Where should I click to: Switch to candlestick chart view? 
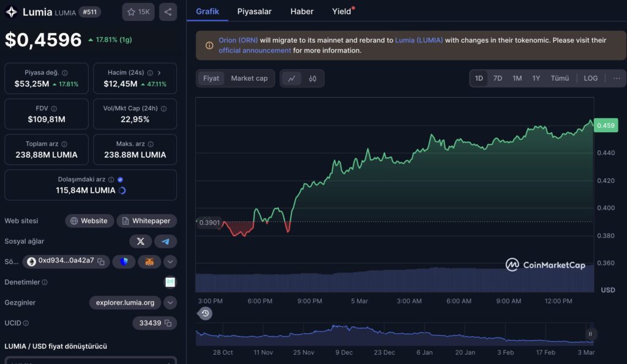[x=312, y=78]
